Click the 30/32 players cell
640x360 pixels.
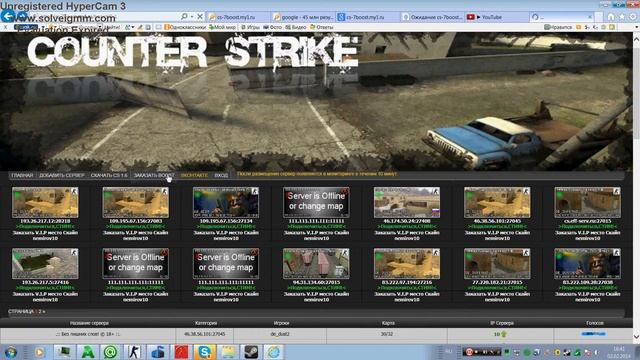(x=387, y=334)
